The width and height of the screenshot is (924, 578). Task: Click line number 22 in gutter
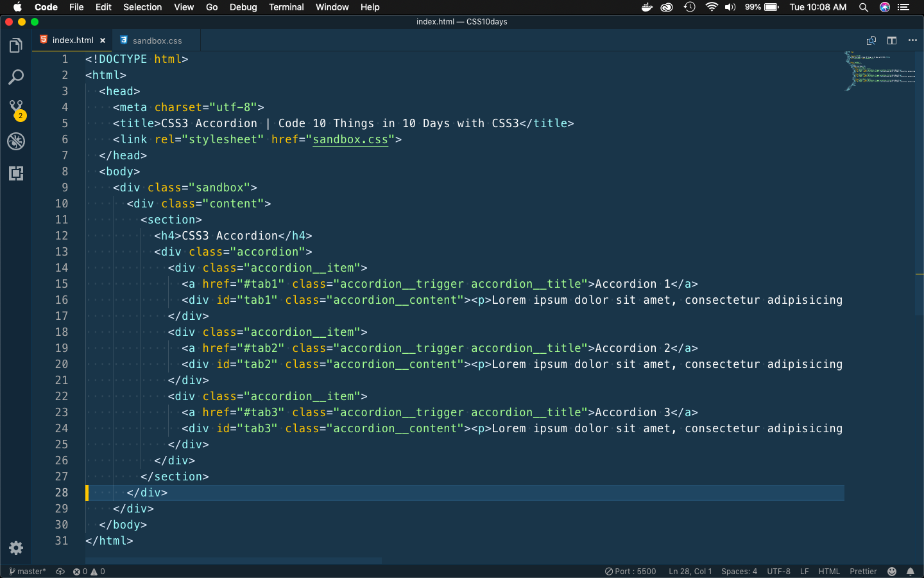[62, 396]
